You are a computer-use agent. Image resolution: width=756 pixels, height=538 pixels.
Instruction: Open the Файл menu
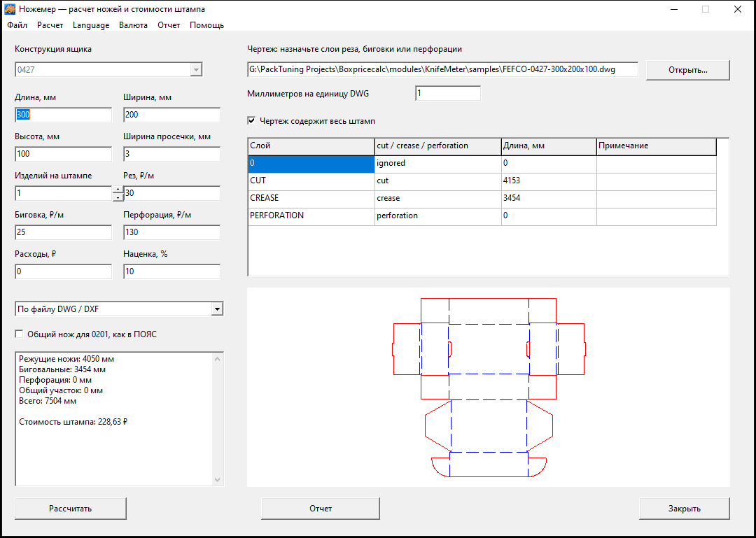tap(17, 25)
